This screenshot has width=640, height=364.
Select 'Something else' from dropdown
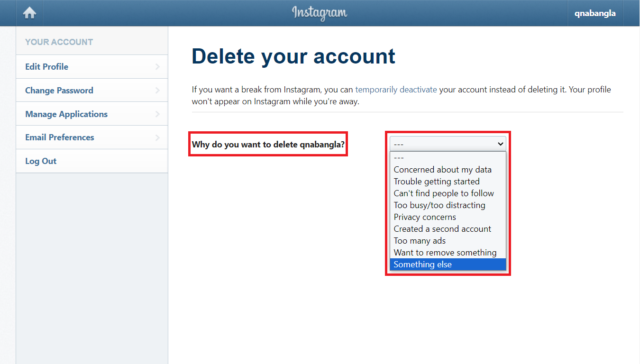click(422, 264)
